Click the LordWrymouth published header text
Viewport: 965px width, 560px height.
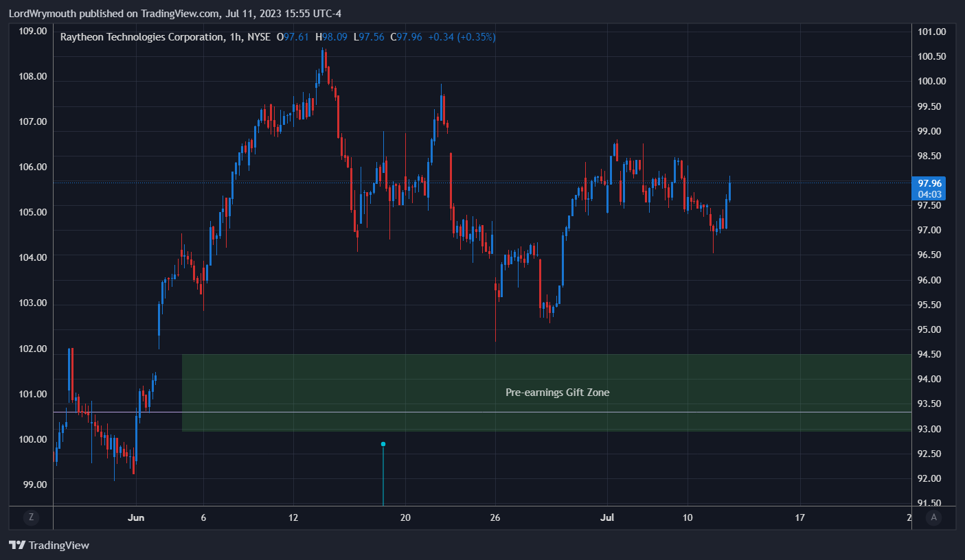(174, 13)
